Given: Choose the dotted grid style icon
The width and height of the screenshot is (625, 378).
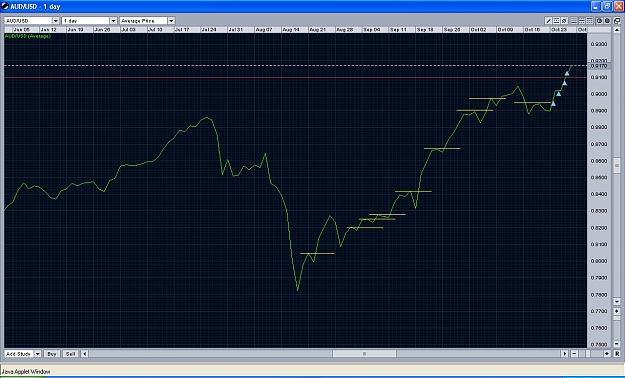Looking at the screenshot, I should (590, 21).
